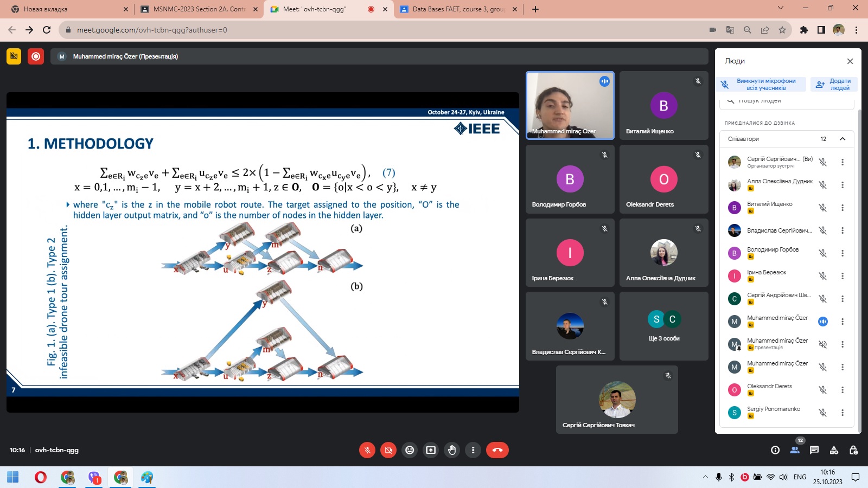Open Opera browser from the taskbar
The image size is (868, 488).
point(40,477)
